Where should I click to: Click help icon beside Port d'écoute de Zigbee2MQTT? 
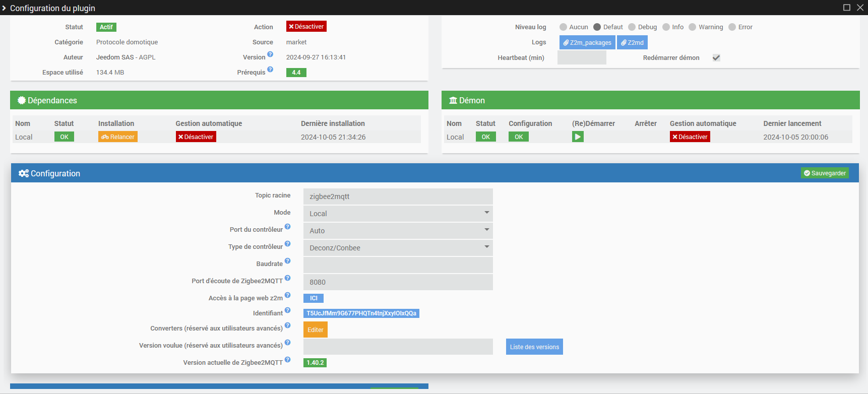[287, 278]
